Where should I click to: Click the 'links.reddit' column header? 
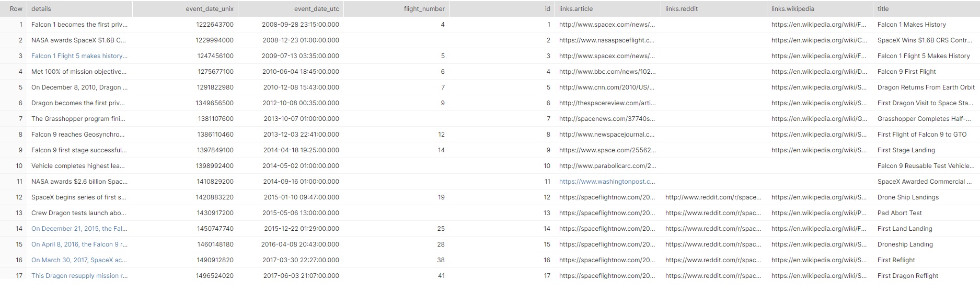681,9
